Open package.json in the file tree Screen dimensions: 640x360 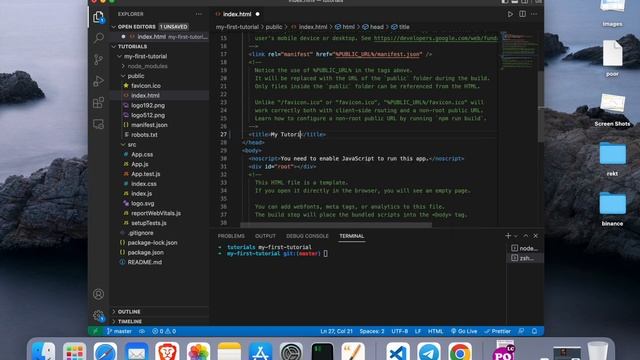tap(145, 252)
